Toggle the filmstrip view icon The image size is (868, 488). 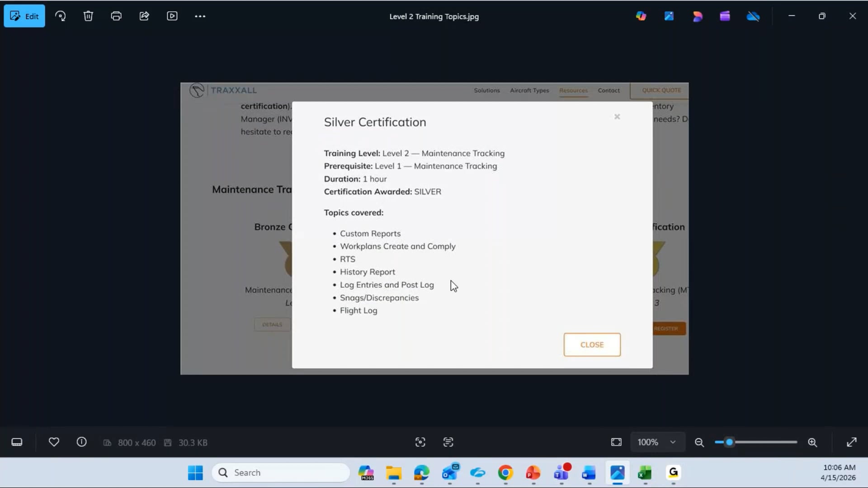pos(17,442)
